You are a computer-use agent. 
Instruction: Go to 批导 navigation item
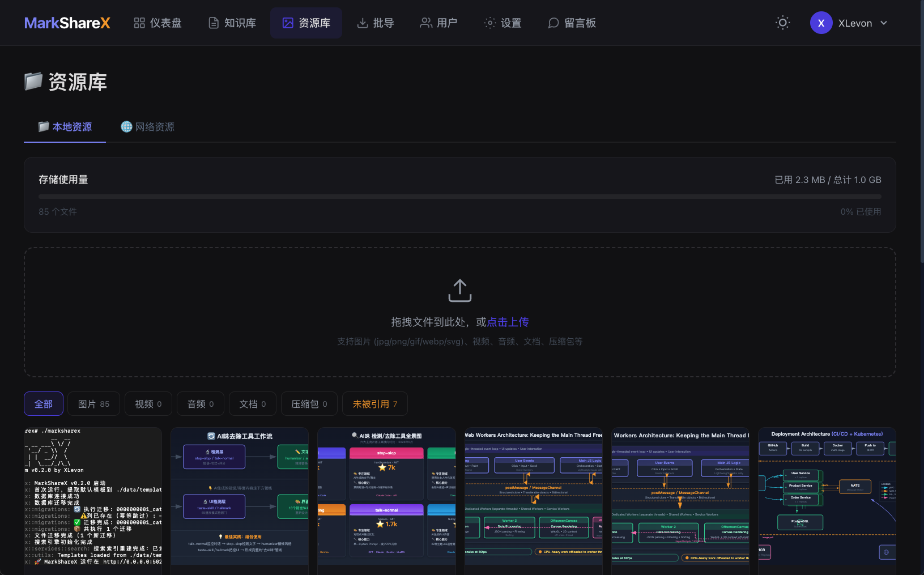point(376,23)
